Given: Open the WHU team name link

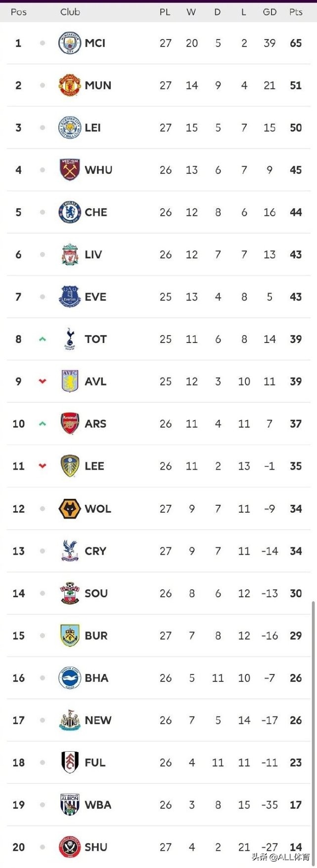Looking at the screenshot, I should (98, 170).
